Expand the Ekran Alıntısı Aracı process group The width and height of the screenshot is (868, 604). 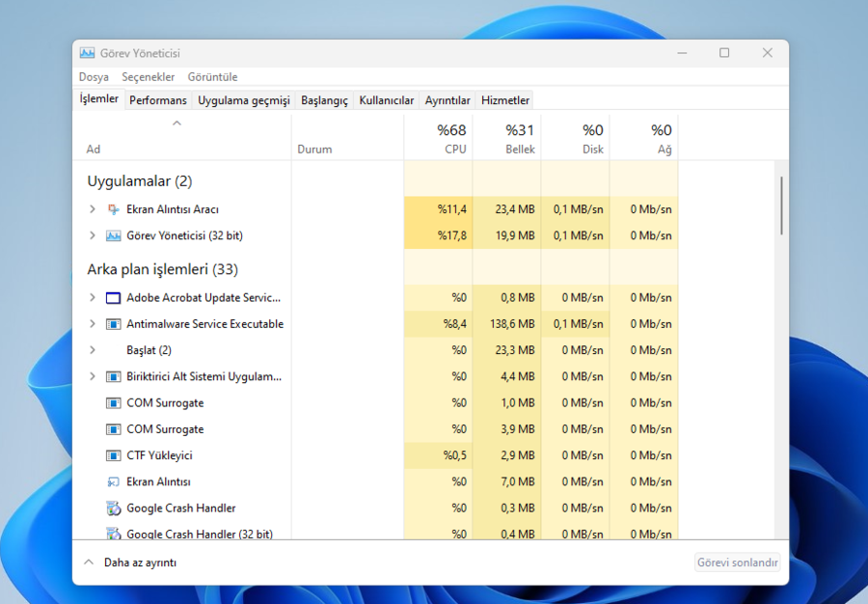tap(93, 209)
